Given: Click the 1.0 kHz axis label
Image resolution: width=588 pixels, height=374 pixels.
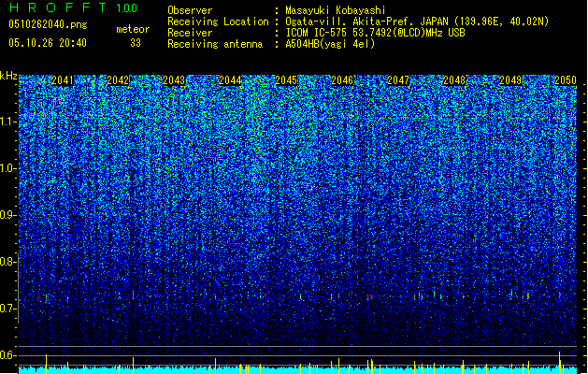Looking at the screenshot, I should tap(8, 168).
